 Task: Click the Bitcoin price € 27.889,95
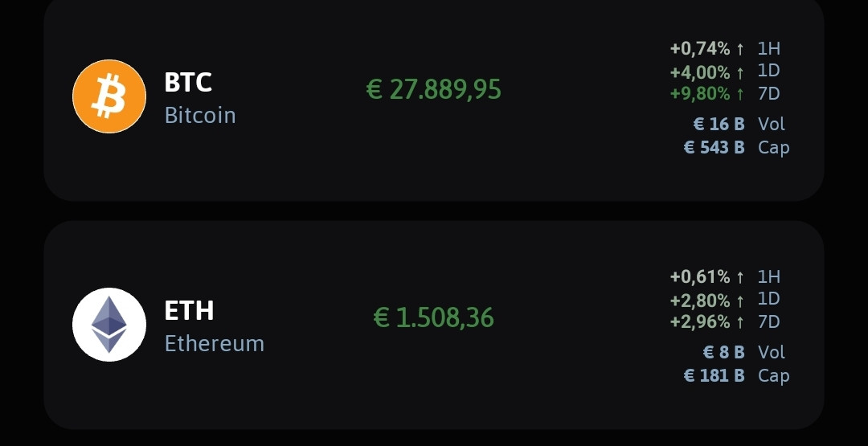(x=434, y=89)
